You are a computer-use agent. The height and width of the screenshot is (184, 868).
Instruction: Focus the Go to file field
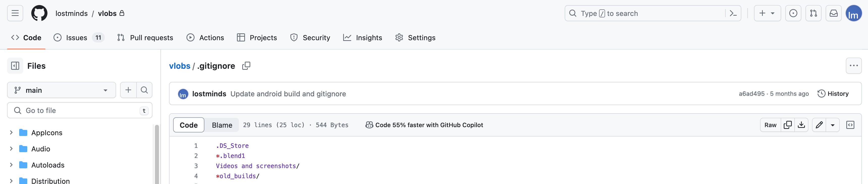pos(79,110)
